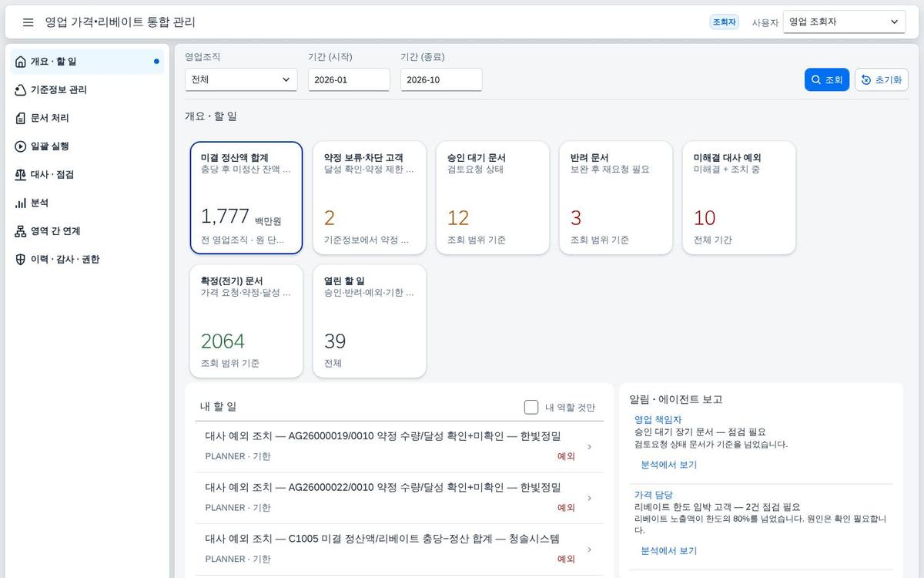This screenshot has width=924, height=578.
Task: Click the home icon beside 개요·할 일
Action: 21,62
